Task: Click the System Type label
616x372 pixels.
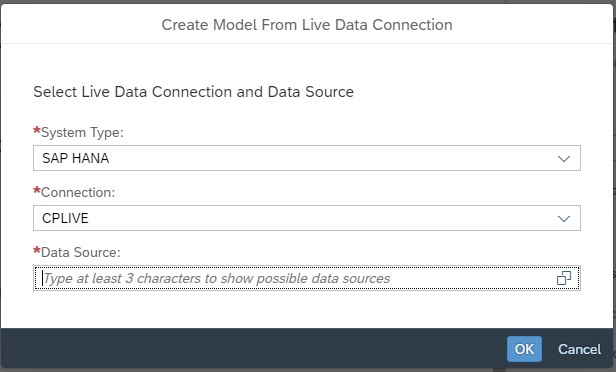Action: pos(82,132)
